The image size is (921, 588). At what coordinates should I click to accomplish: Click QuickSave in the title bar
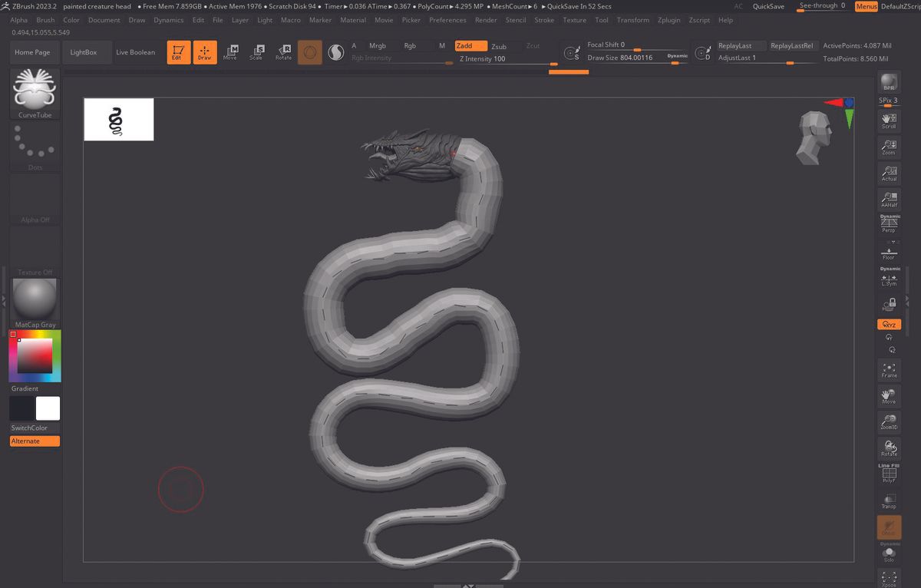767,6
